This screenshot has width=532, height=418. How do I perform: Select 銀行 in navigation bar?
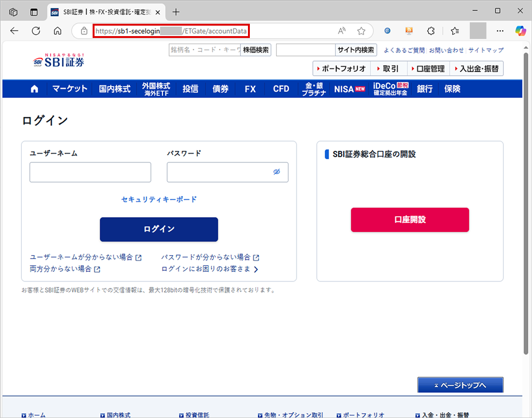tap(425, 89)
